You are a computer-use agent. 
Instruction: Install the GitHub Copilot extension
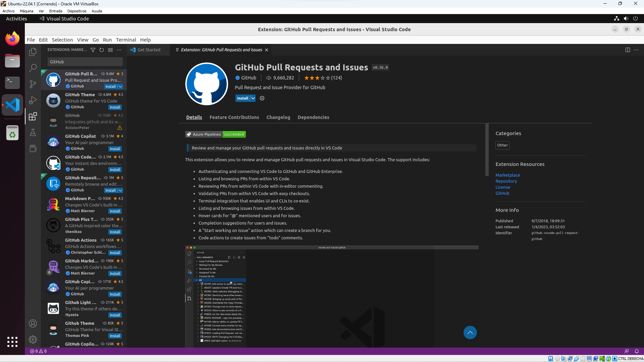[115, 149]
